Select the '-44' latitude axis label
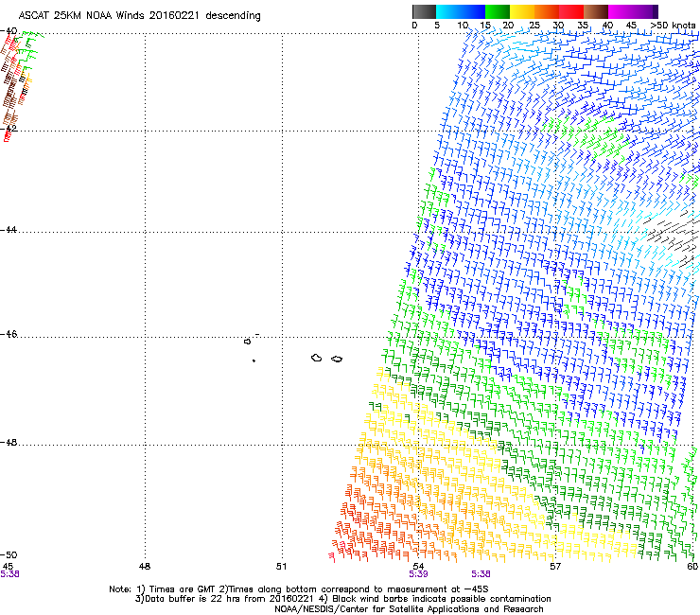The height and width of the screenshot is (615, 700). pos(9,230)
